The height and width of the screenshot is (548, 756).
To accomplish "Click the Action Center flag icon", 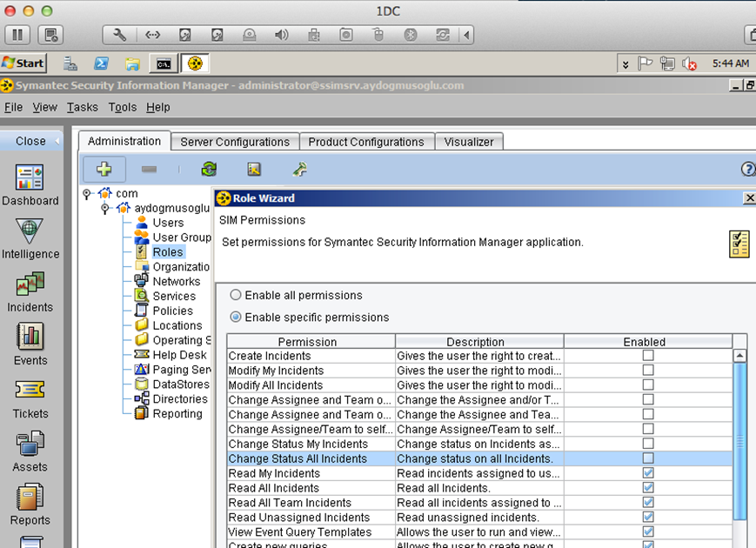I will pos(645,63).
